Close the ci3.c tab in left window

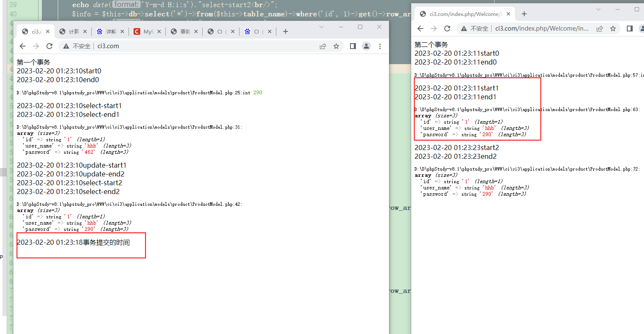pos(48,31)
